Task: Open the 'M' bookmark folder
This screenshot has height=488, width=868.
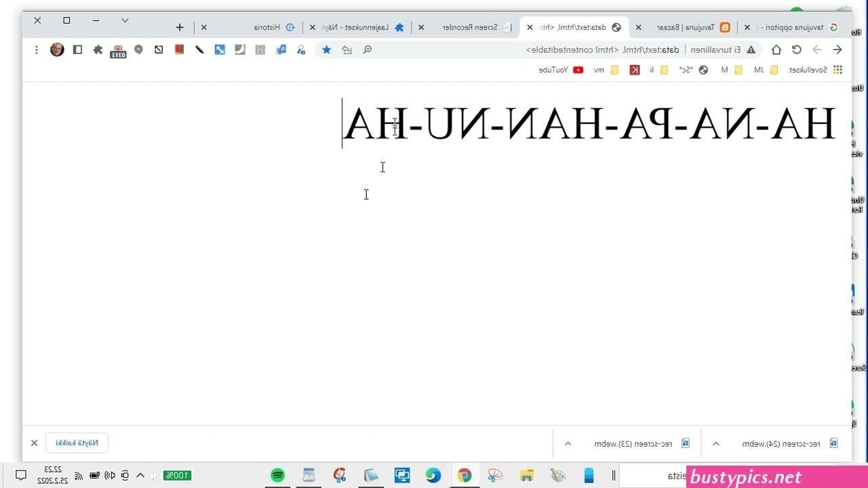Action: (731, 70)
